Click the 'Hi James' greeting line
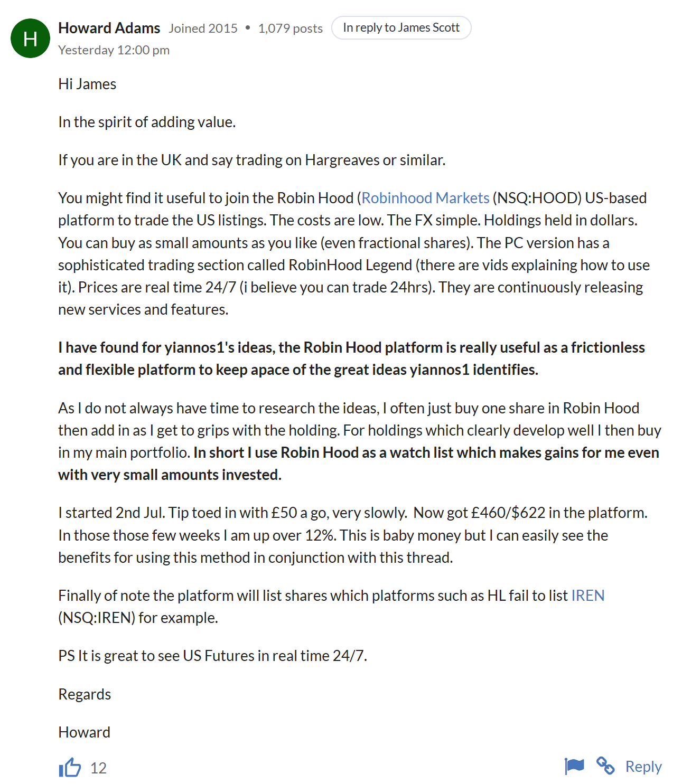 87,84
